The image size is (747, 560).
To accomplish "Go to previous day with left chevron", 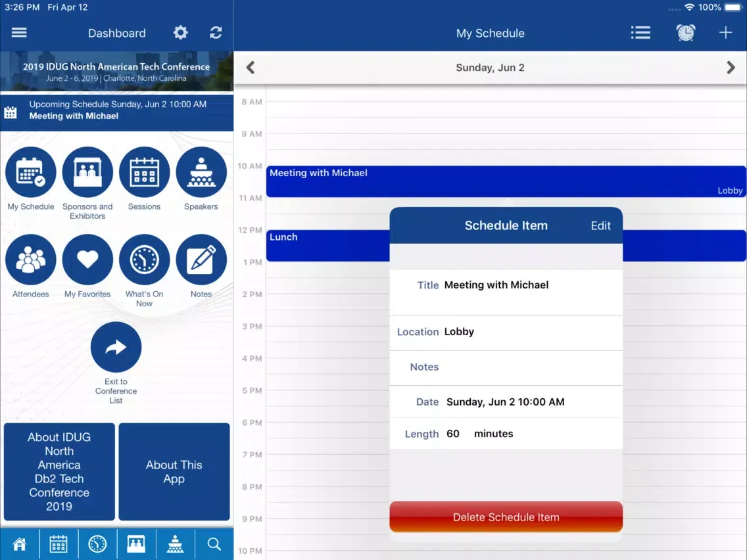I will pyautogui.click(x=251, y=68).
